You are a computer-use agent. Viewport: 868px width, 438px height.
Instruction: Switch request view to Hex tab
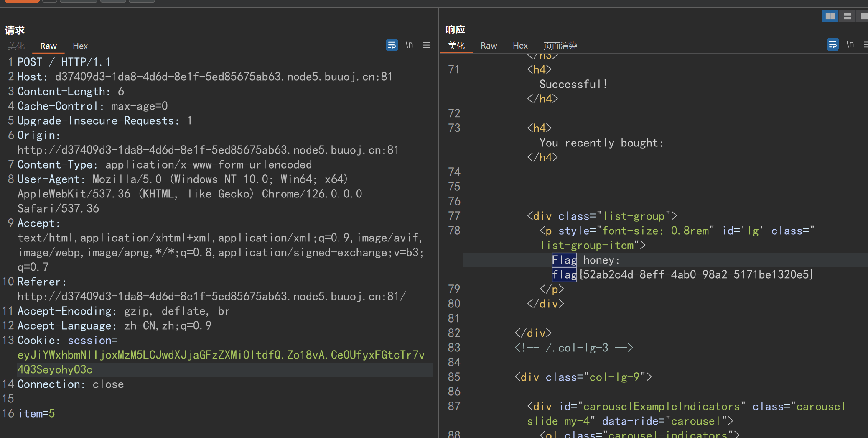[x=80, y=46]
